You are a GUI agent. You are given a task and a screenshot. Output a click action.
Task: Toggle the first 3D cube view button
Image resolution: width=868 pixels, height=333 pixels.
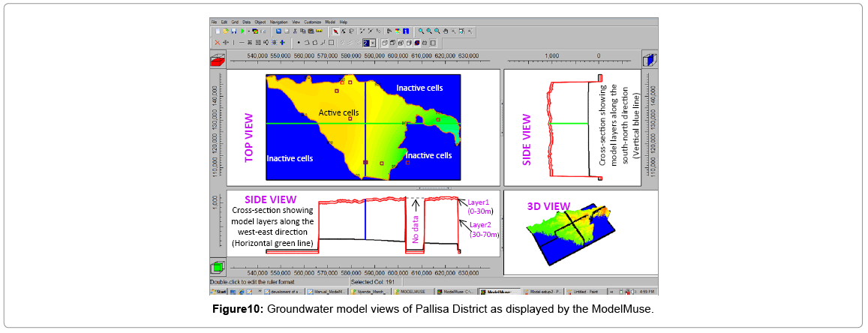(385, 43)
